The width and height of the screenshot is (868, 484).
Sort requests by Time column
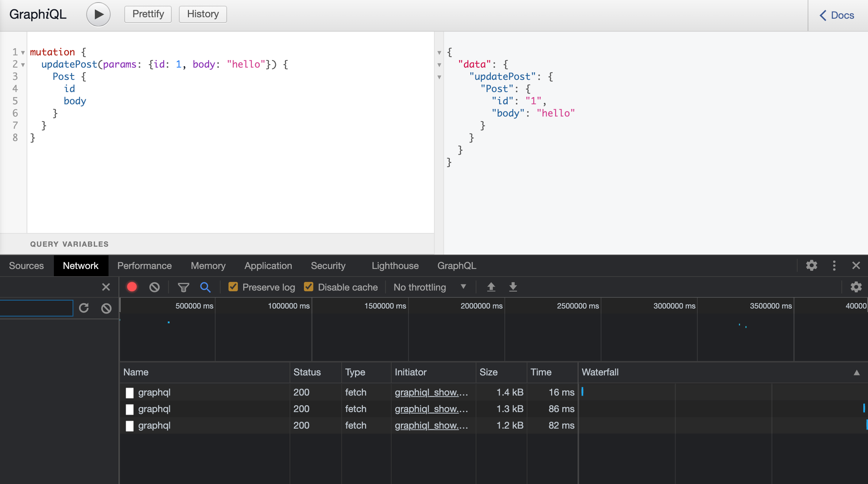point(552,372)
